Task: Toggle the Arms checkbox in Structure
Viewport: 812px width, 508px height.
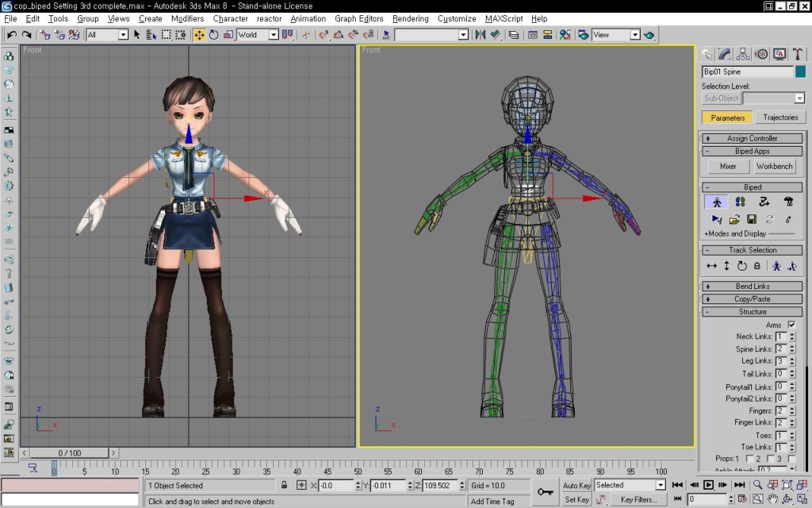Action: [x=792, y=325]
